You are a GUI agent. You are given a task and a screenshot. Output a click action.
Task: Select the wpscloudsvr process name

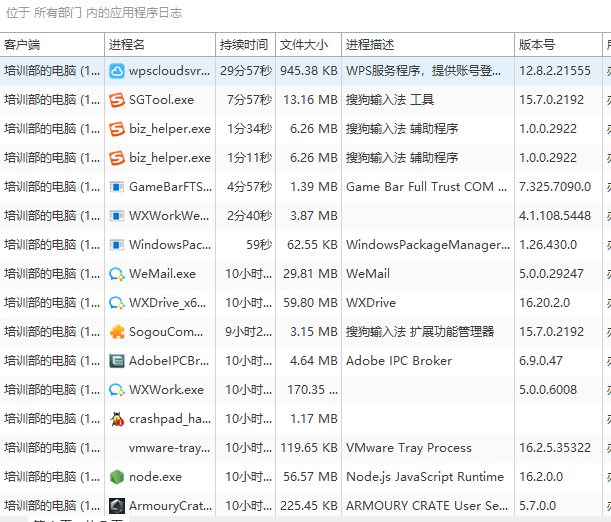(x=170, y=71)
